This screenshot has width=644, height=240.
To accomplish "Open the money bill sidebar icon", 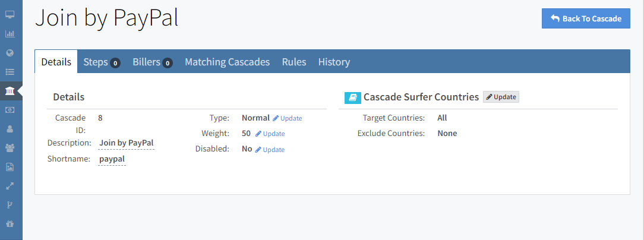I will click(x=10, y=110).
